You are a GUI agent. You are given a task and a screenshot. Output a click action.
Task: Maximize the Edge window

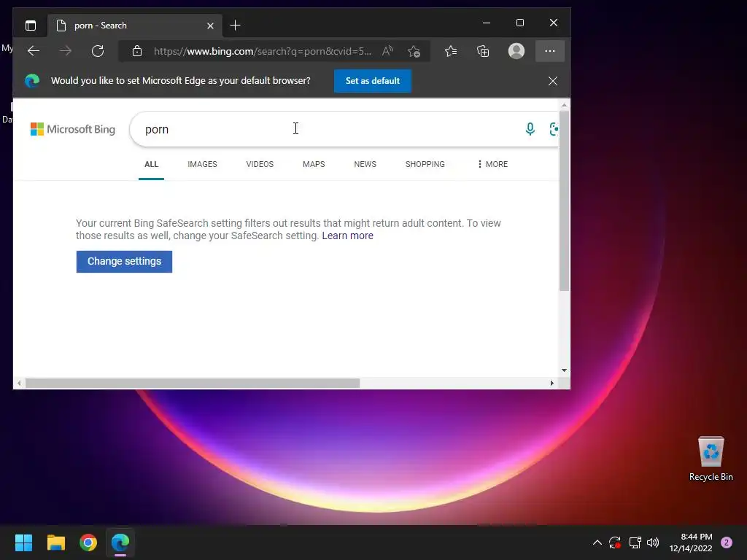[520, 23]
